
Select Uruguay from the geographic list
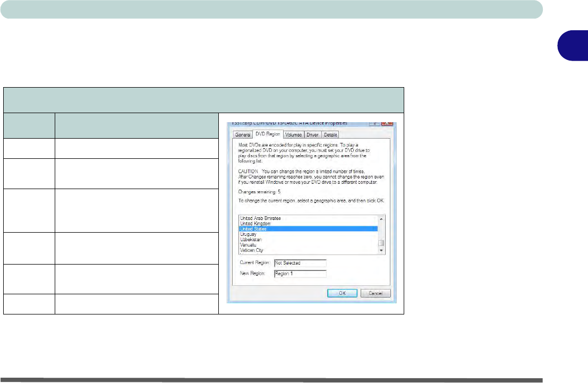[x=249, y=234]
